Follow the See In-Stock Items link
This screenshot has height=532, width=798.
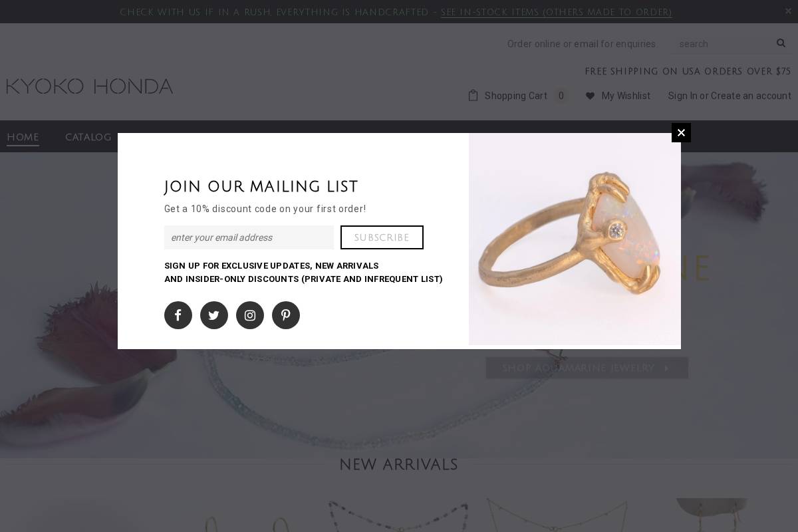[556, 12]
